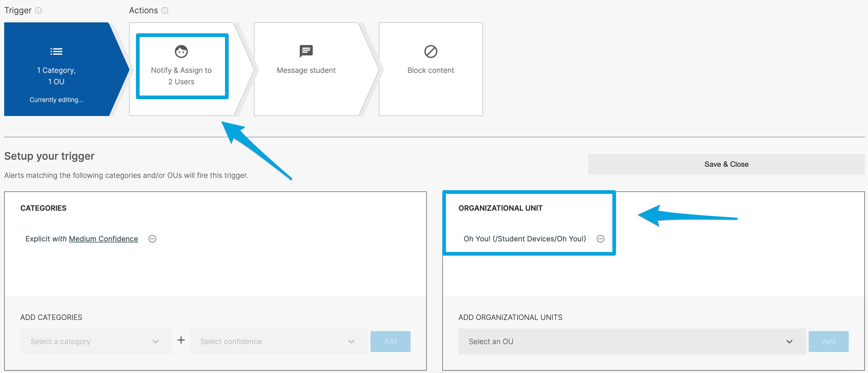Screen dimensions: 868x373
Task: Click Add button for categories
Action: (390, 342)
